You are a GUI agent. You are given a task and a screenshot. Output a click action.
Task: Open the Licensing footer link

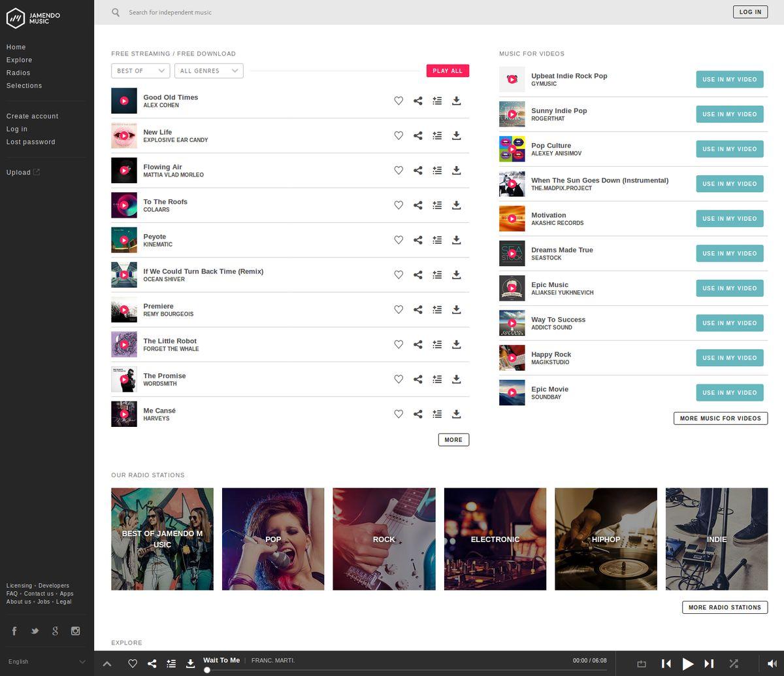pyautogui.click(x=19, y=586)
